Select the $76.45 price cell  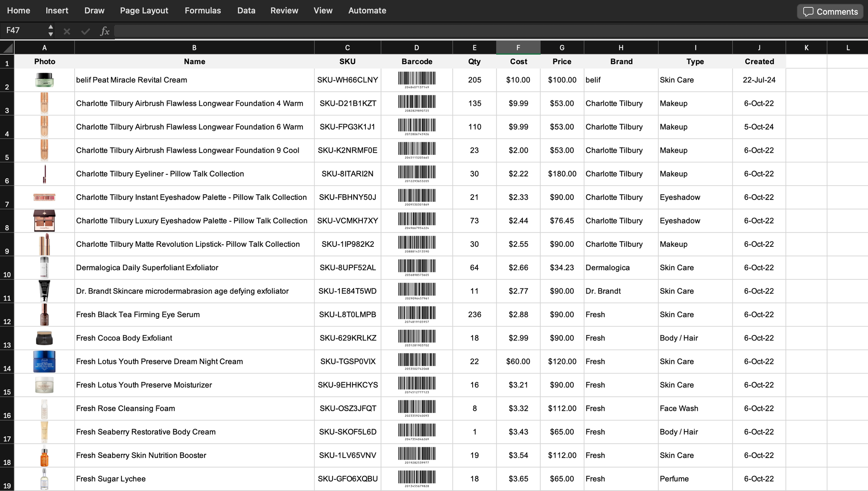coord(562,221)
